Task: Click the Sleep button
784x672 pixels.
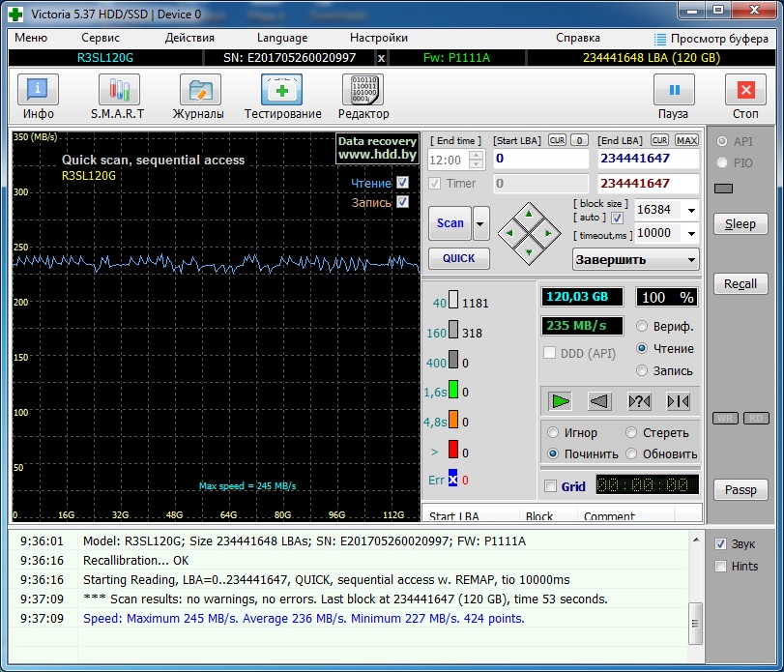Action: 740,224
